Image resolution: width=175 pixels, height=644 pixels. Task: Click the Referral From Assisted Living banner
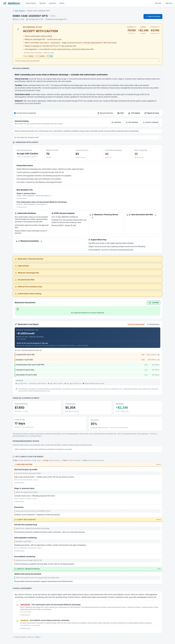87,287
